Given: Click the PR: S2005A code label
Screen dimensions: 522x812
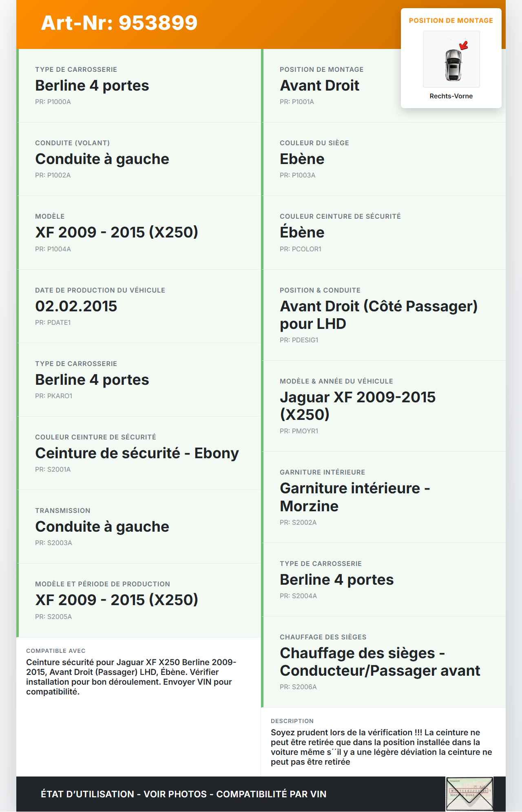Looking at the screenshot, I should 53,617.
